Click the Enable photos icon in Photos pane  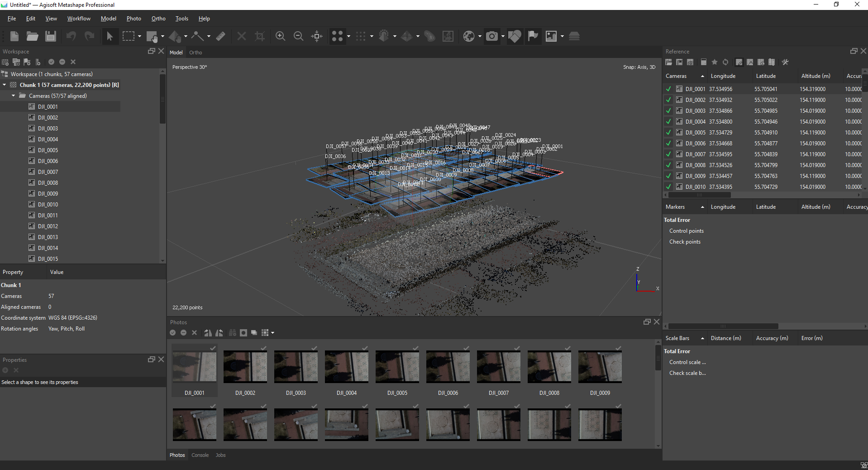pos(172,333)
